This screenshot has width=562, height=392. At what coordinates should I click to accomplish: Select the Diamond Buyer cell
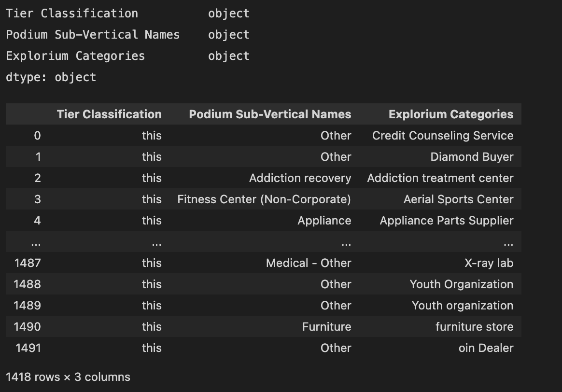(472, 157)
